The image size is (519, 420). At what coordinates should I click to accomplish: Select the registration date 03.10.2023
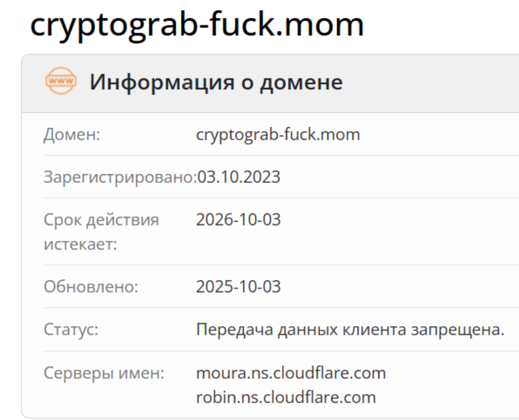(238, 177)
